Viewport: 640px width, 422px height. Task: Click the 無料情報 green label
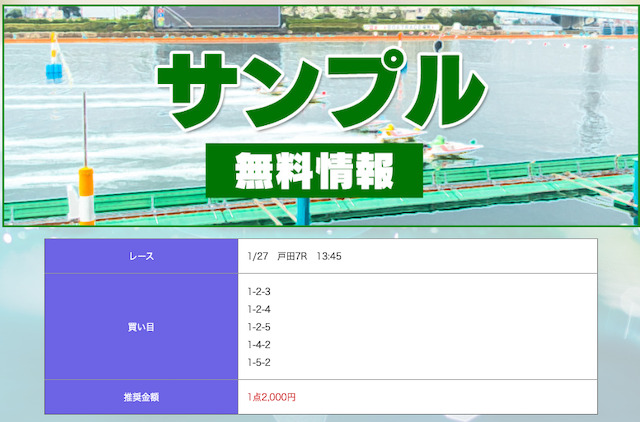pos(314,171)
